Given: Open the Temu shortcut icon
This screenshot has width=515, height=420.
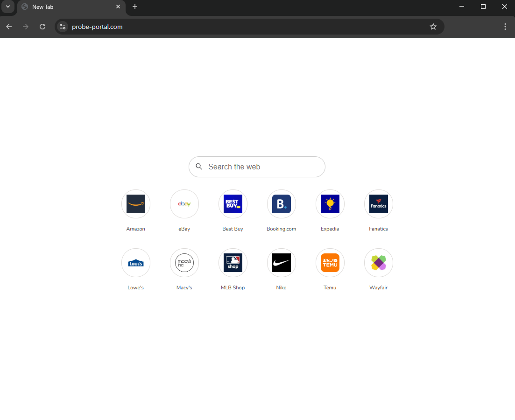Looking at the screenshot, I should coord(330,263).
